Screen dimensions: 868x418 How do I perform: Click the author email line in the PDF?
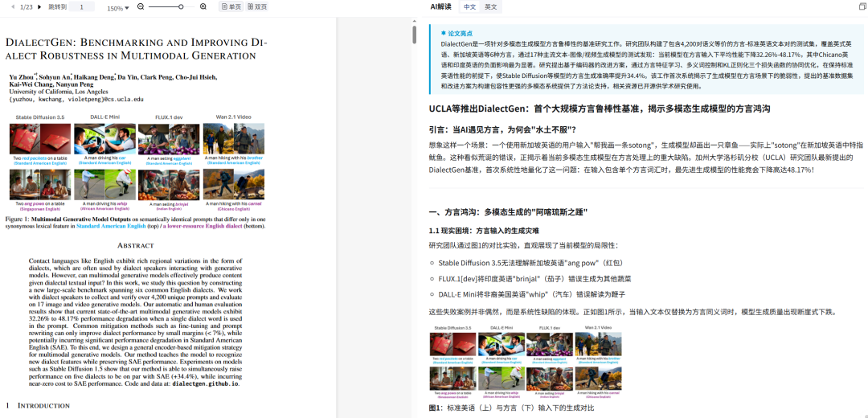point(76,99)
